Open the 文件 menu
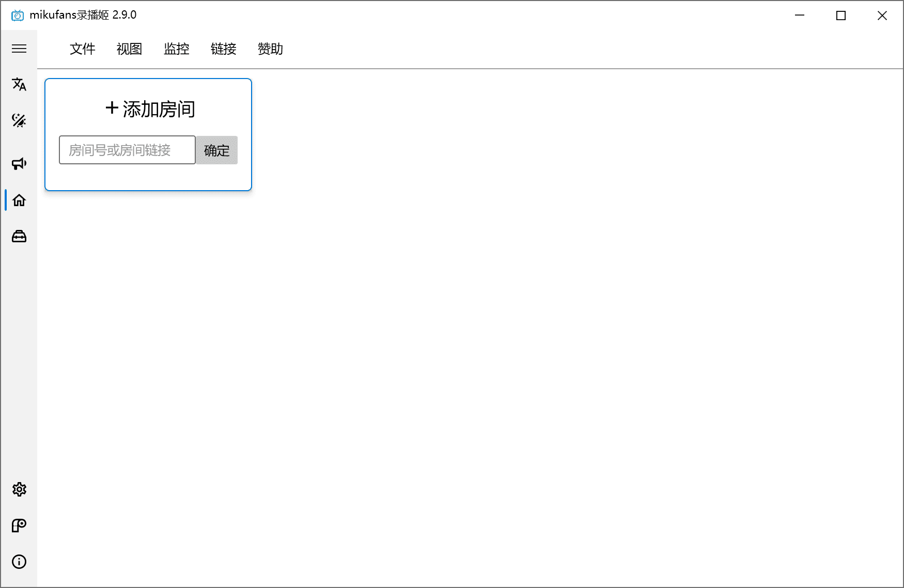The image size is (904, 588). point(82,49)
